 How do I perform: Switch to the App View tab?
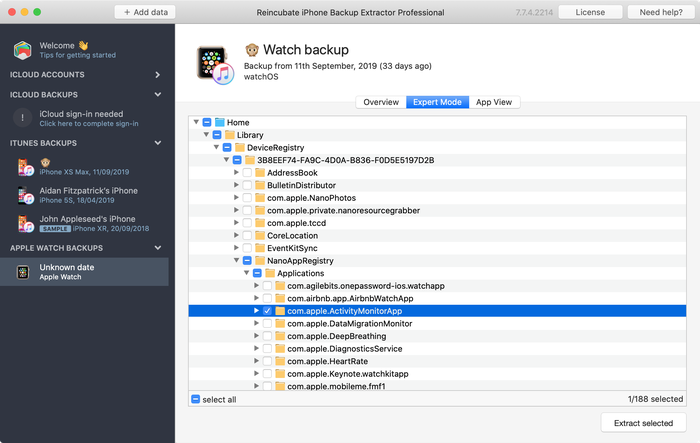click(x=494, y=102)
